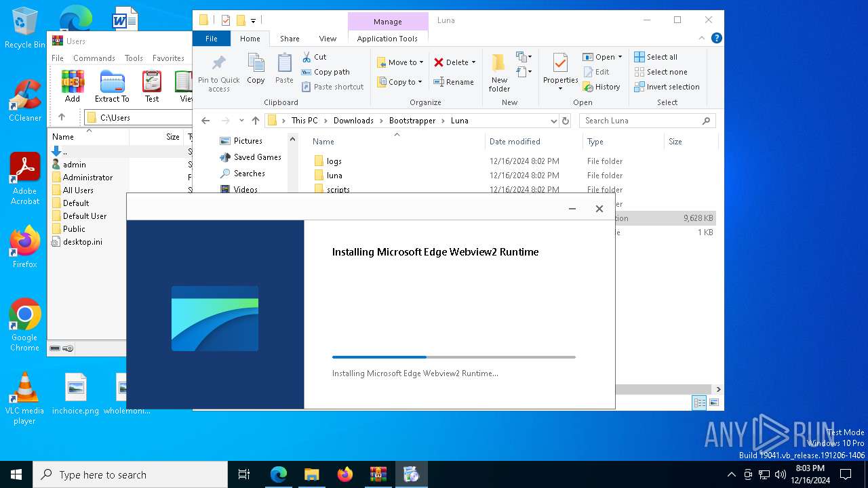The image size is (868, 488).
Task: Click the installation progress bar
Action: click(x=454, y=357)
